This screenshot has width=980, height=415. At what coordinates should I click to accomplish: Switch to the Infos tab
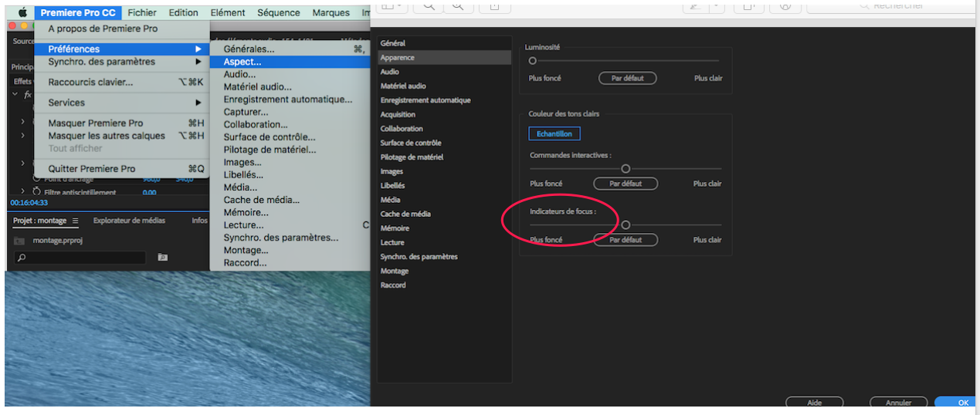click(x=200, y=221)
